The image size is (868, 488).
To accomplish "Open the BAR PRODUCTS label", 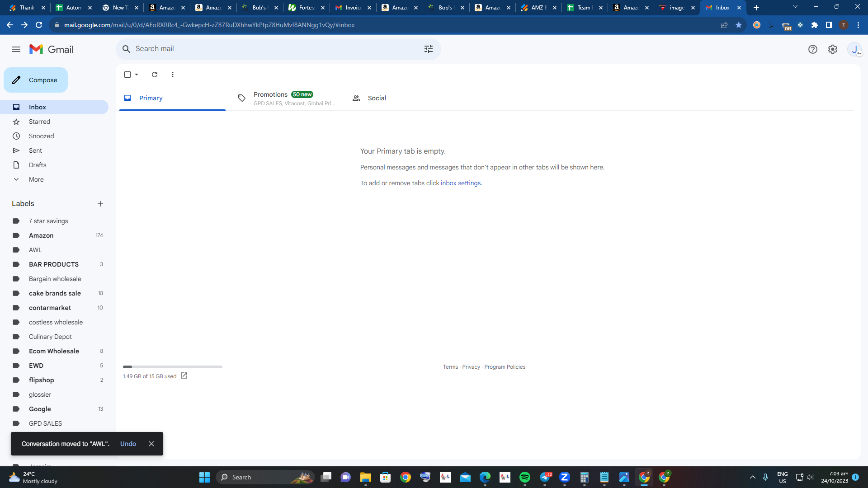I will pos(54,264).
